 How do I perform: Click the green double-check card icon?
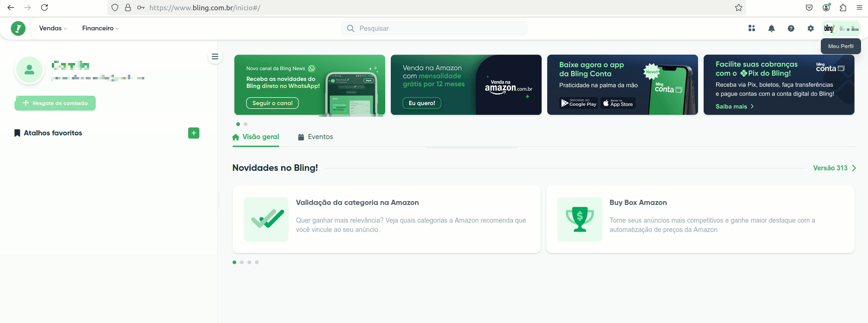(x=266, y=219)
